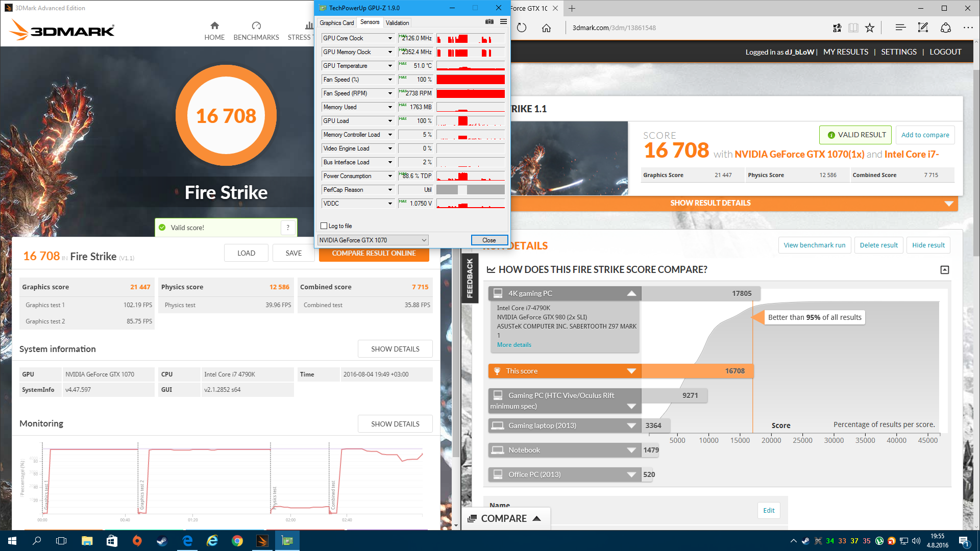Click Close button in GPU-Z
980x551 pixels.
[489, 240]
